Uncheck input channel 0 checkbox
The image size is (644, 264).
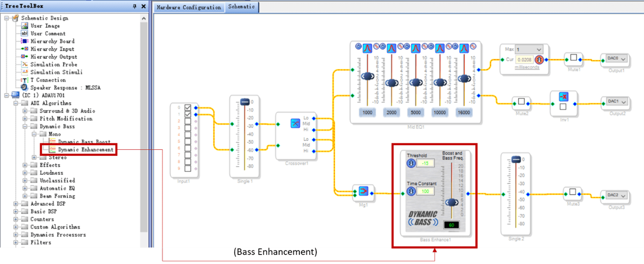tap(187, 108)
